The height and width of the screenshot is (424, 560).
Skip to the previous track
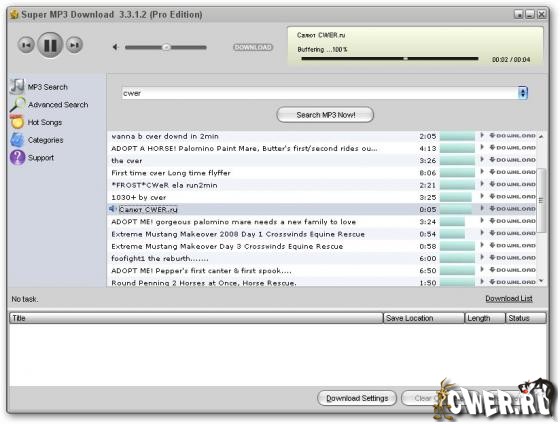tap(26, 45)
